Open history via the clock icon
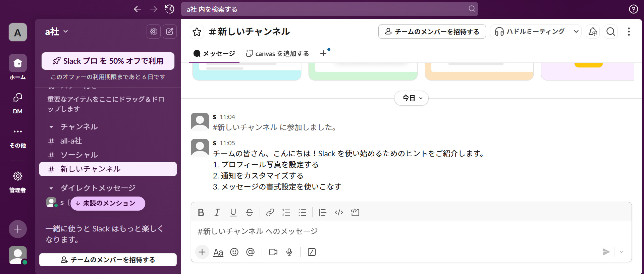644x274 pixels. point(170,9)
